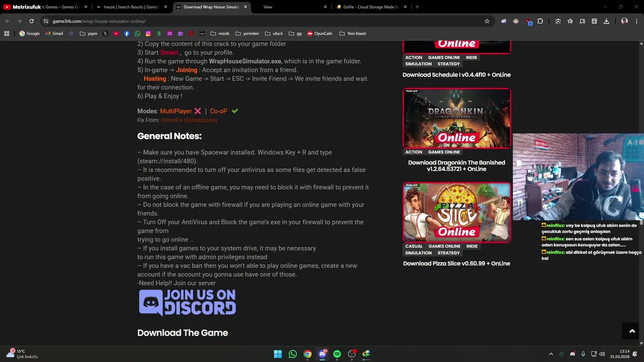Open the Gmail bookmark
The width and height of the screenshot is (644, 362).
pyautogui.click(x=54, y=34)
